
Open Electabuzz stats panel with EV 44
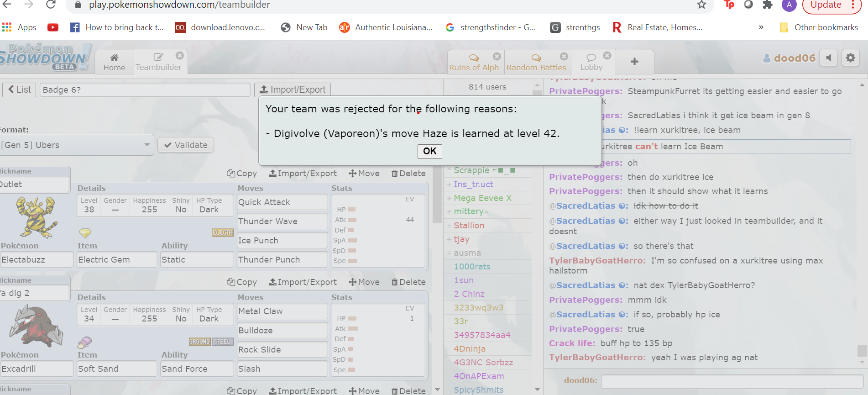click(x=378, y=231)
